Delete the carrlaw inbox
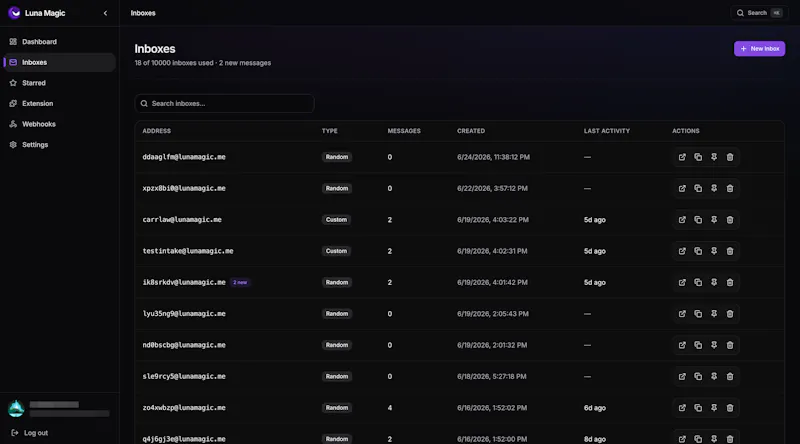 click(x=730, y=220)
